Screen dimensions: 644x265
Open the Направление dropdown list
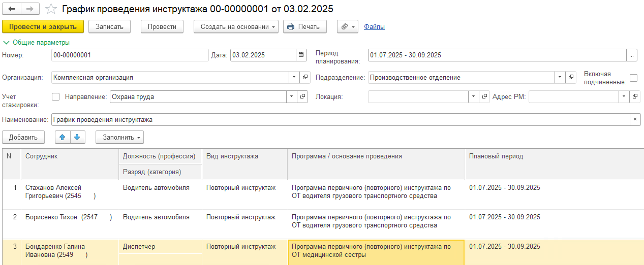pos(292,96)
